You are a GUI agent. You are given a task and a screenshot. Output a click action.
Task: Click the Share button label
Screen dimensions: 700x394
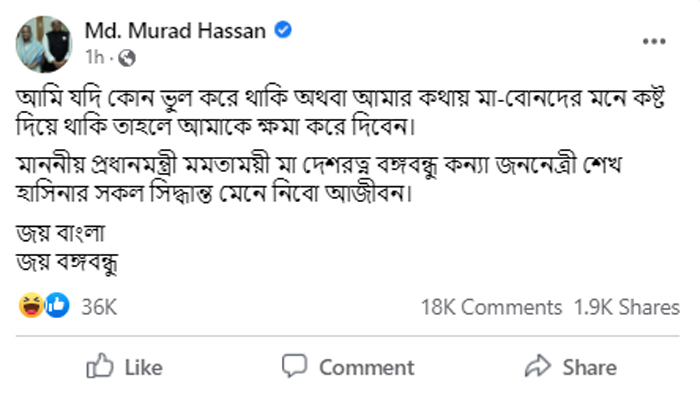click(x=589, y=368)
